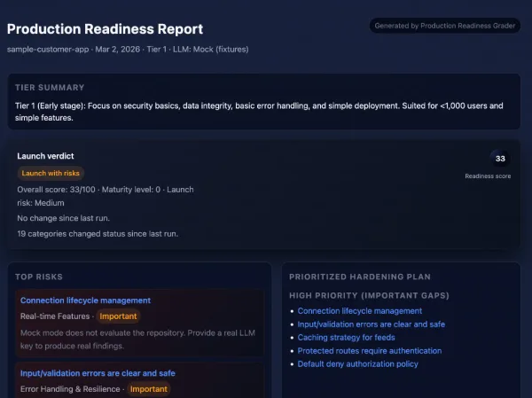The height and width of the screenshot is (398, 532).
Task: Click the Production Readiness Report title
Action: tap(105, 29)
